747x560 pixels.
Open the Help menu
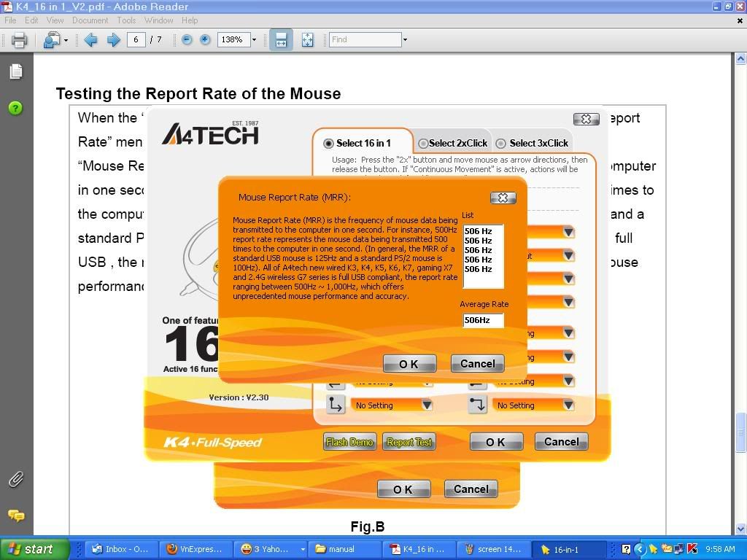190,20
